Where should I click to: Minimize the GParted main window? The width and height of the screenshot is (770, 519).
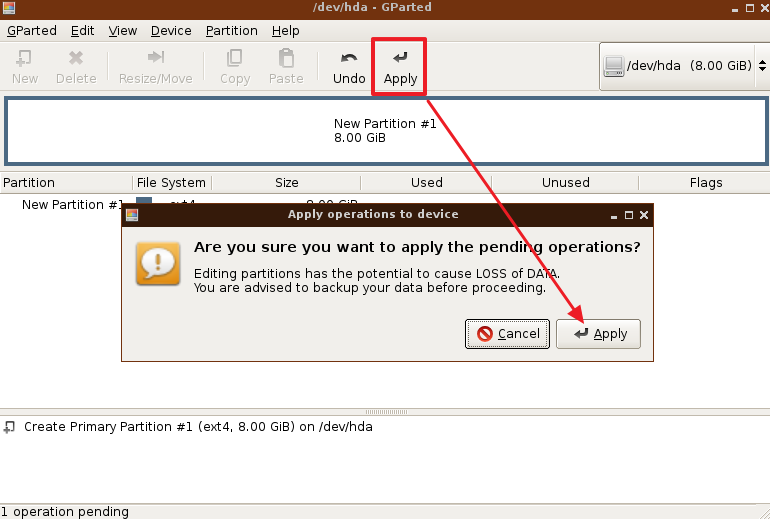click(735, 9)
